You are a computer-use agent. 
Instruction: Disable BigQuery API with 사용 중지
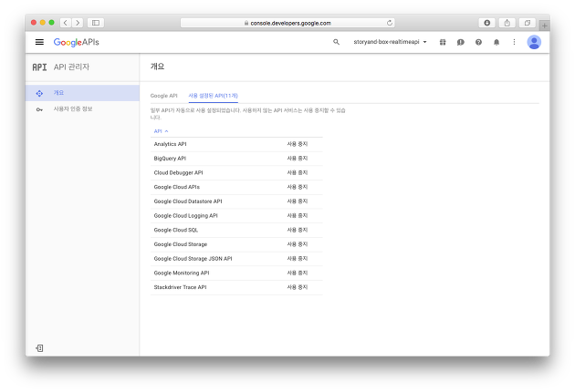[x=298, y=159]
